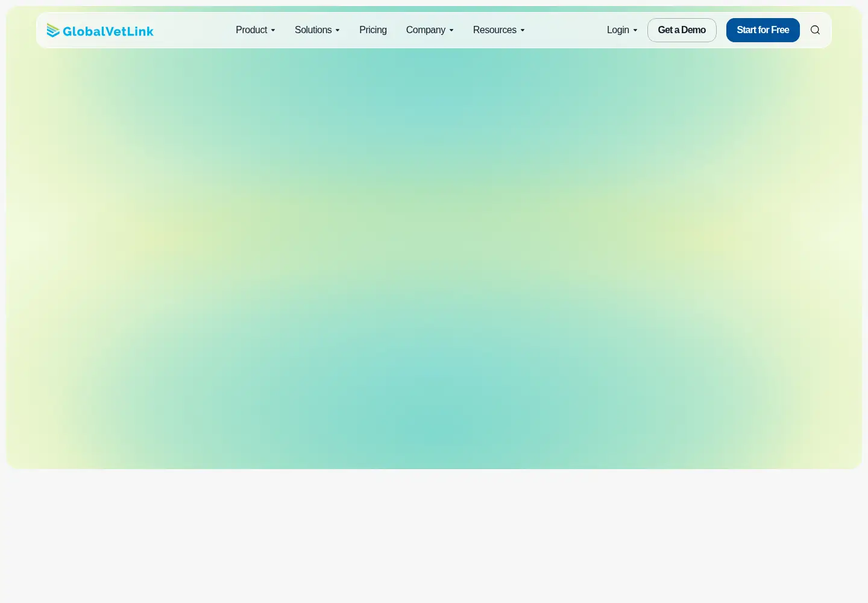Screen dimensions: 868x603
Task: Click the GlobalVetLink logo
Action: tap(100, 30)
